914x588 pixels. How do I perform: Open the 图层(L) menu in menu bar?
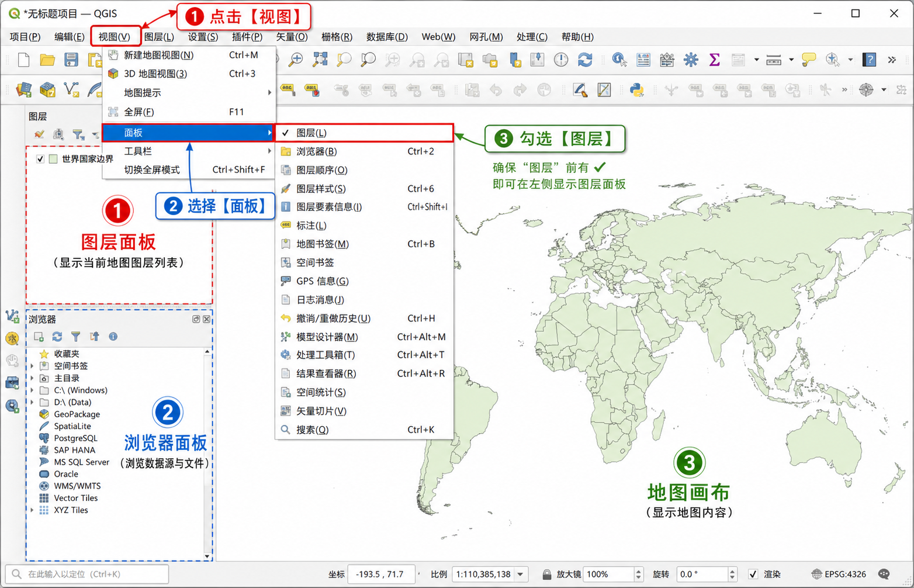[159, 37]
